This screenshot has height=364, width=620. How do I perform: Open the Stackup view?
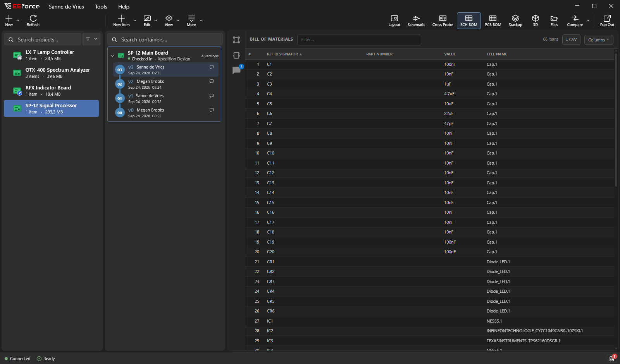coord(515,21)
